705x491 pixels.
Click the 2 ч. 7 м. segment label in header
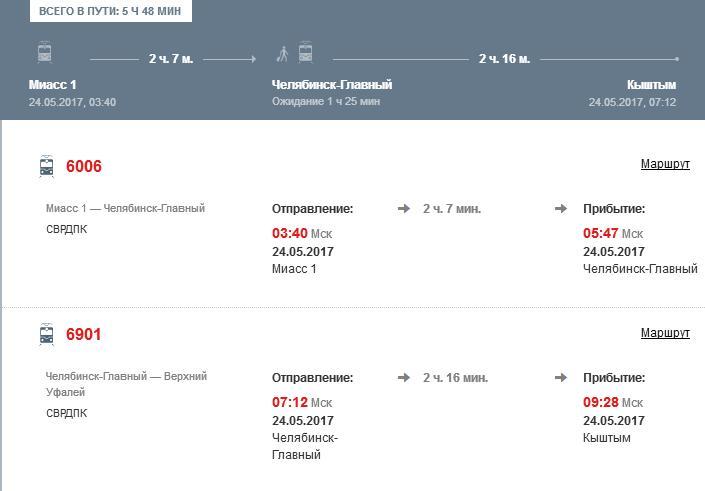[x=171, y=59]
